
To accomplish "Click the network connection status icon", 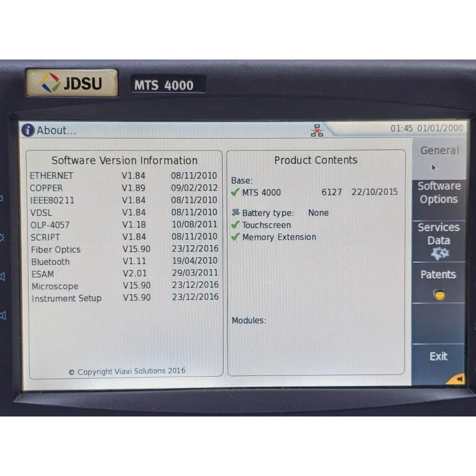I will point(317,130).
